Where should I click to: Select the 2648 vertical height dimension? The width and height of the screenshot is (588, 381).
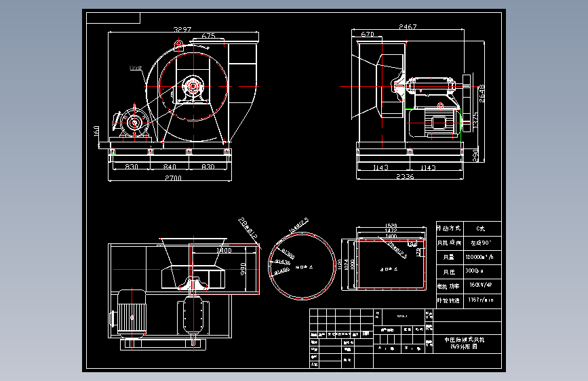[482, 94]
